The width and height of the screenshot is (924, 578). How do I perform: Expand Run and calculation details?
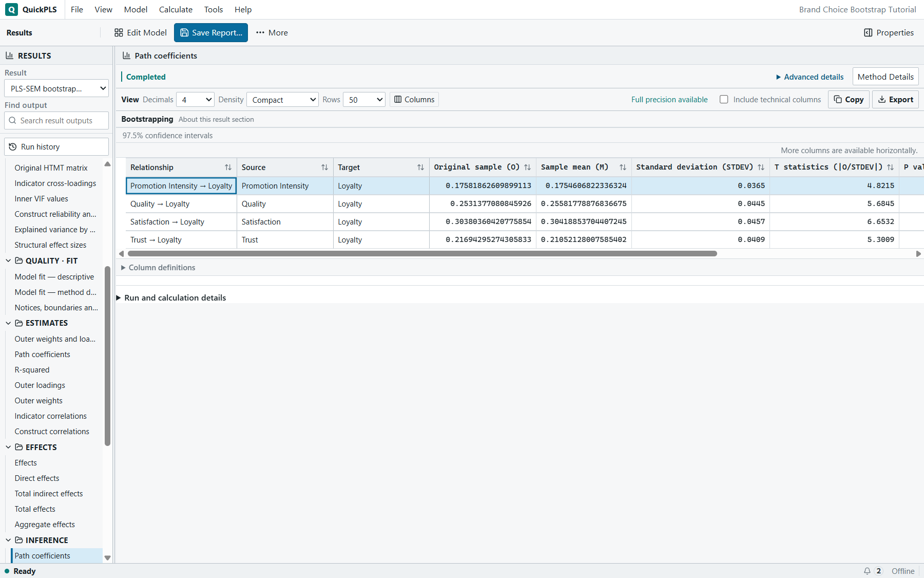point(171,297)
